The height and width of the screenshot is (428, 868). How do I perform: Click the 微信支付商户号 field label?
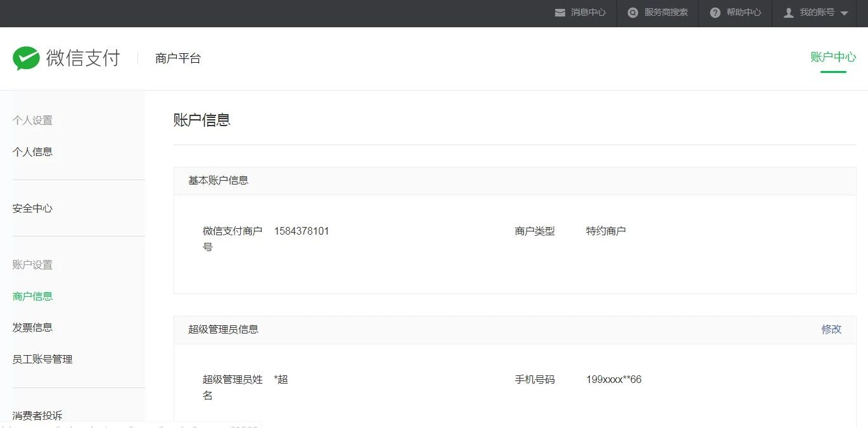click(x=233, y=238)
